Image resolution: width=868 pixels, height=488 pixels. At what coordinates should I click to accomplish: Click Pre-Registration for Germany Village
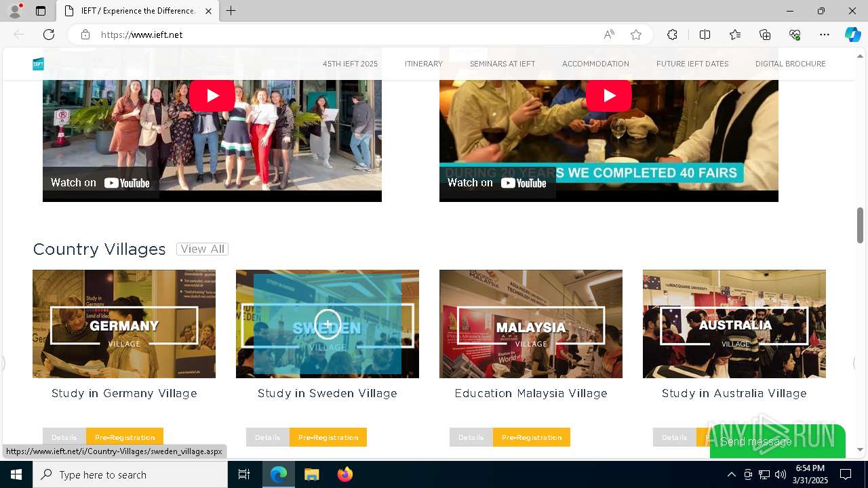coord(125,437)
